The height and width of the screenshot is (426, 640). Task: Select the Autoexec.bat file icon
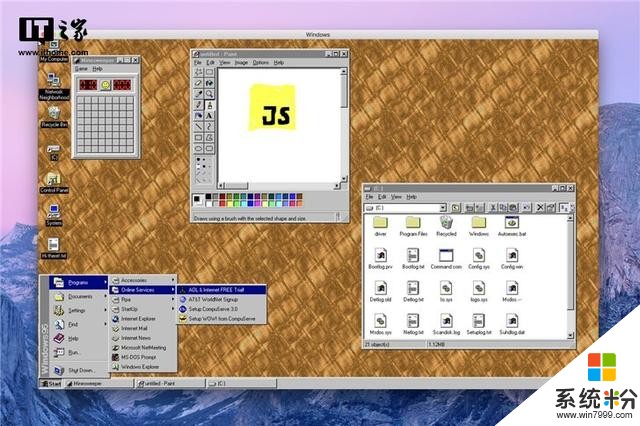pos(512,226)
